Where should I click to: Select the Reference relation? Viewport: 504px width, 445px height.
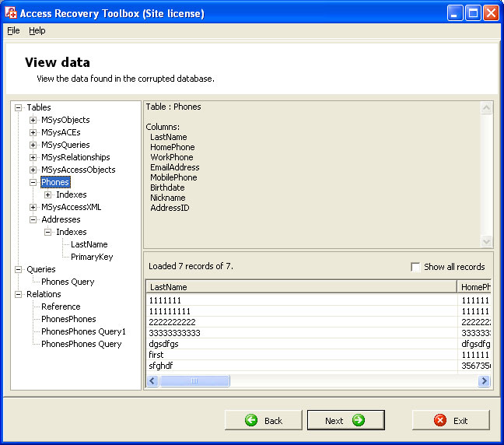[61, 307]
